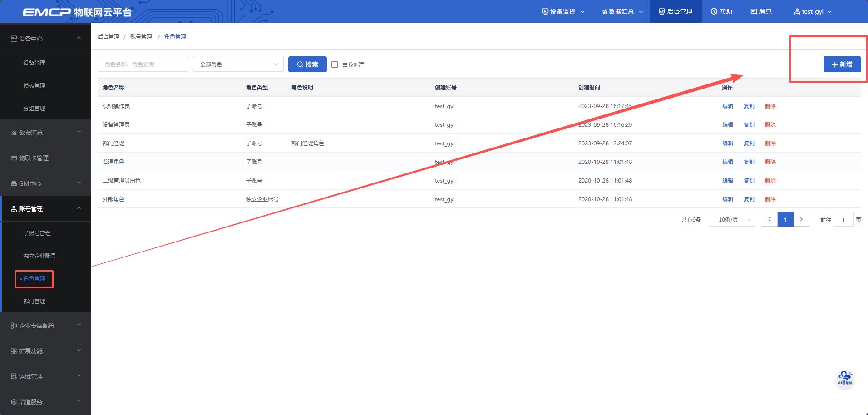Click the 增值服务 sidebar icon

tap(14, 402)
